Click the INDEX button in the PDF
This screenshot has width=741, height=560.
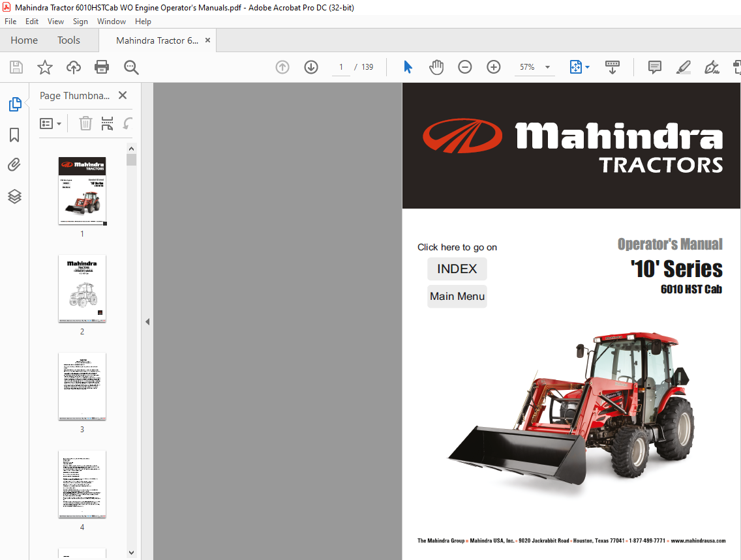(x=457, y=269)
